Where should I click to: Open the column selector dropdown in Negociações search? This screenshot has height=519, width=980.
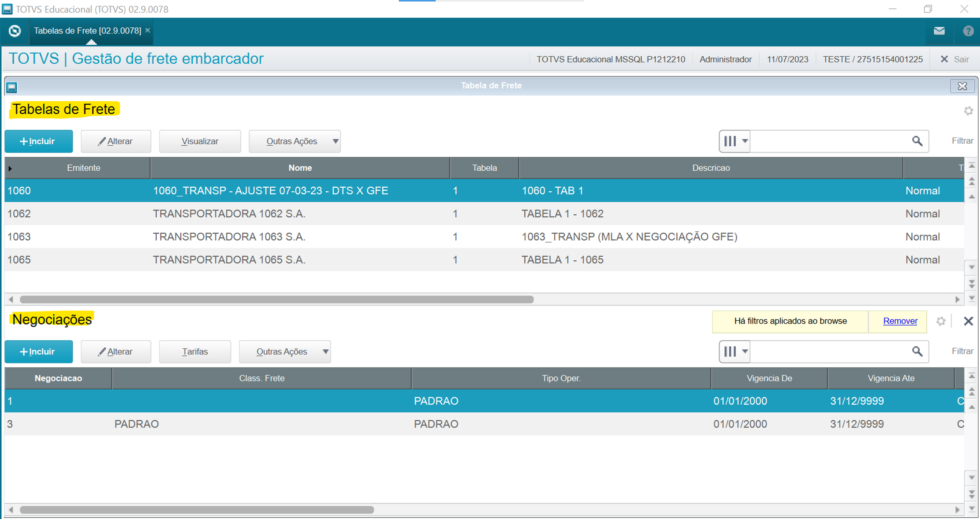(735, 352)
